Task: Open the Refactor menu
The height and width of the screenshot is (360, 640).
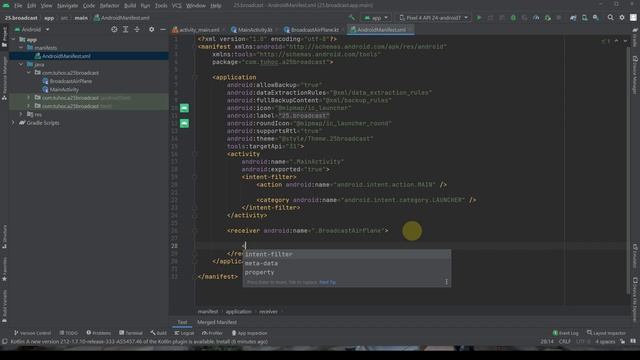Action: 109,6
